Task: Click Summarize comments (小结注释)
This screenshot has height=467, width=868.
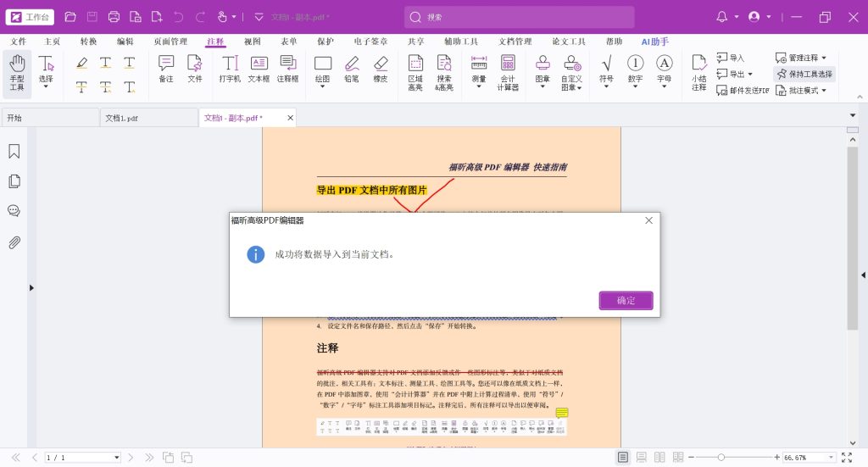Action: (x=698, y=73)
